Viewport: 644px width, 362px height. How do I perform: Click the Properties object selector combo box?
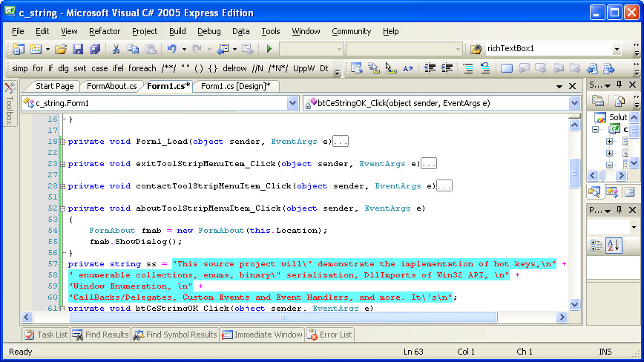point(612,226)
